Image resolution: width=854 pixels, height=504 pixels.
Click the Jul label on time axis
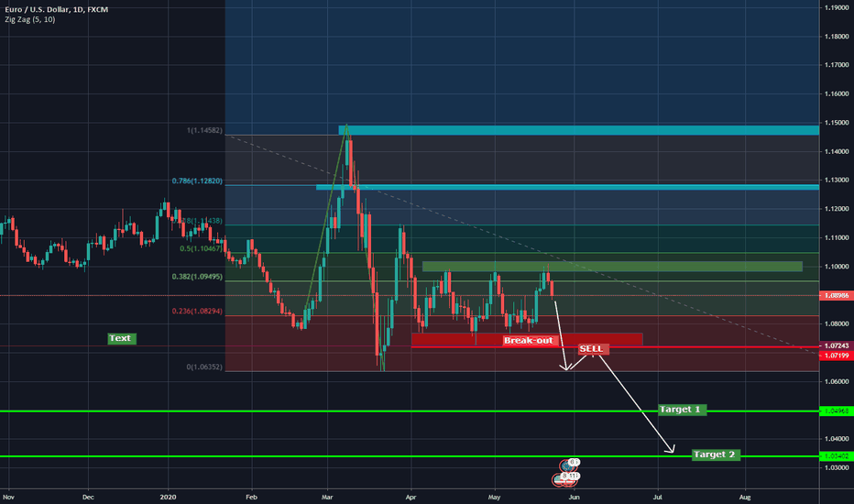[657, 497]
